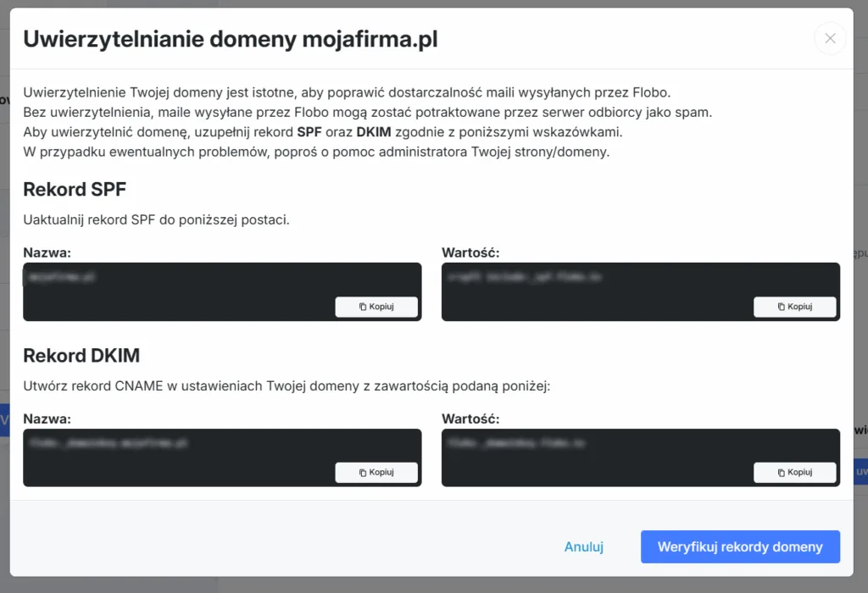Click the Anuluj link
Screen dimensions: 868x593
[x=584, y=546]
